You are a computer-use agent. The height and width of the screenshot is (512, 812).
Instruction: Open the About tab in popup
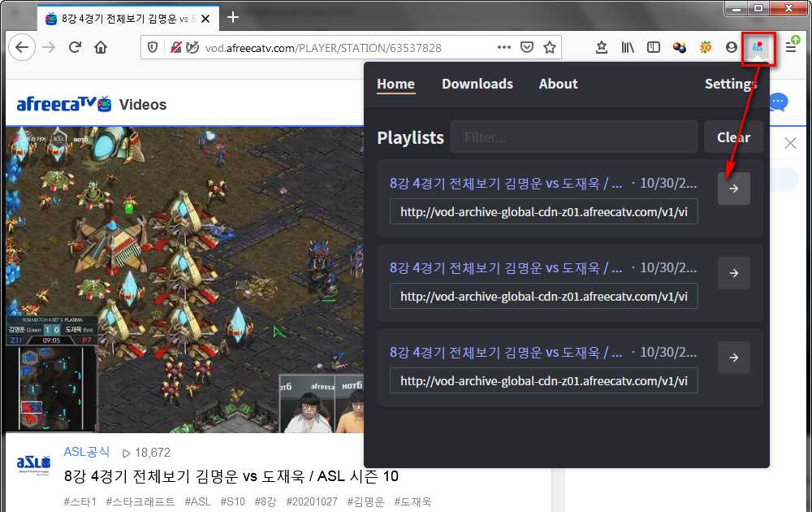[559, 84]
